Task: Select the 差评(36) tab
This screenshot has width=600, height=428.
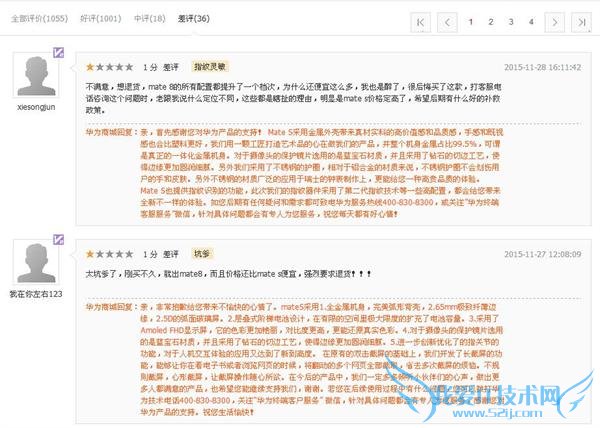Action: 194,18
